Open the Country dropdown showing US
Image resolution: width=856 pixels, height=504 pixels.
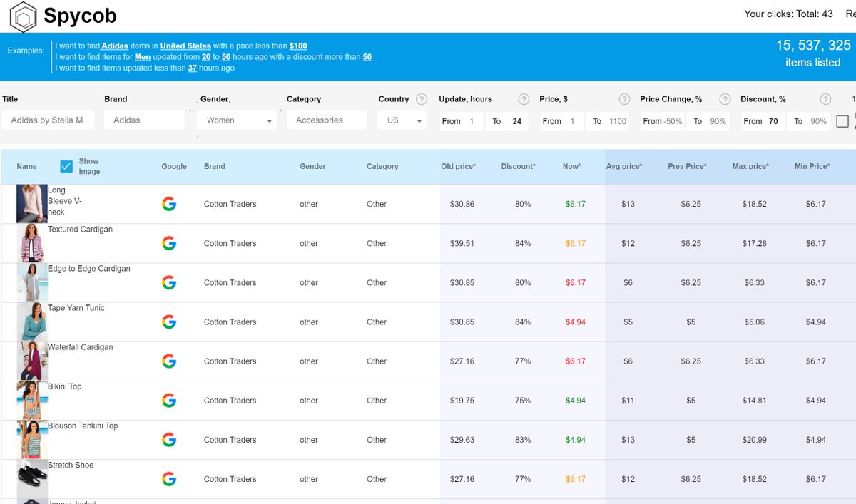click(402, 120)
